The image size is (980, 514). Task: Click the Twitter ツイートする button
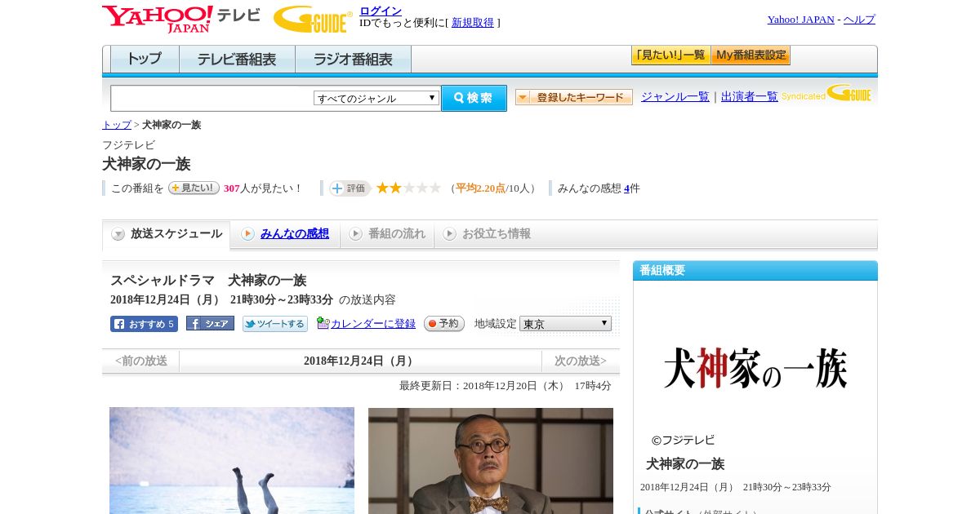[275, 324]
